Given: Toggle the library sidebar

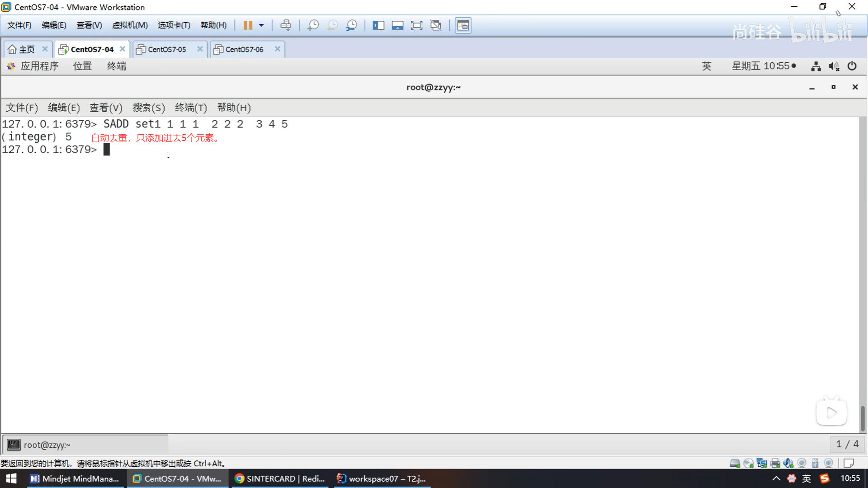Looking at the screenshot, I should coord(378,25).
